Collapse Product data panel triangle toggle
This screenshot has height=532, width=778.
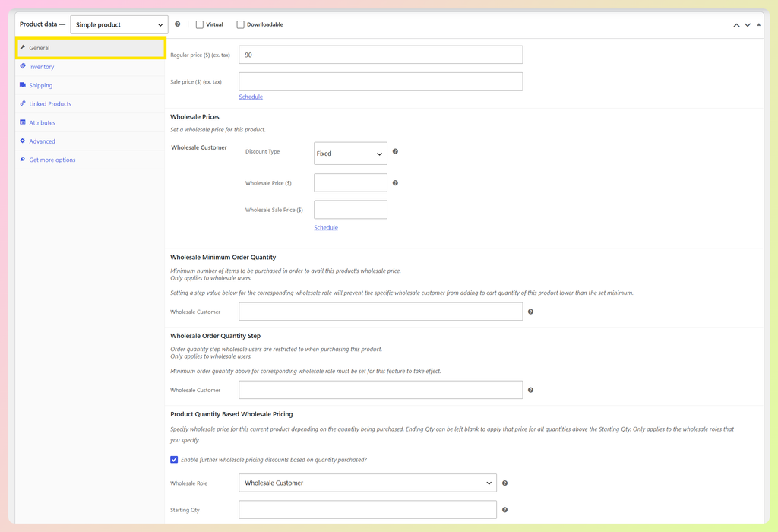click(x=759, y=25)
